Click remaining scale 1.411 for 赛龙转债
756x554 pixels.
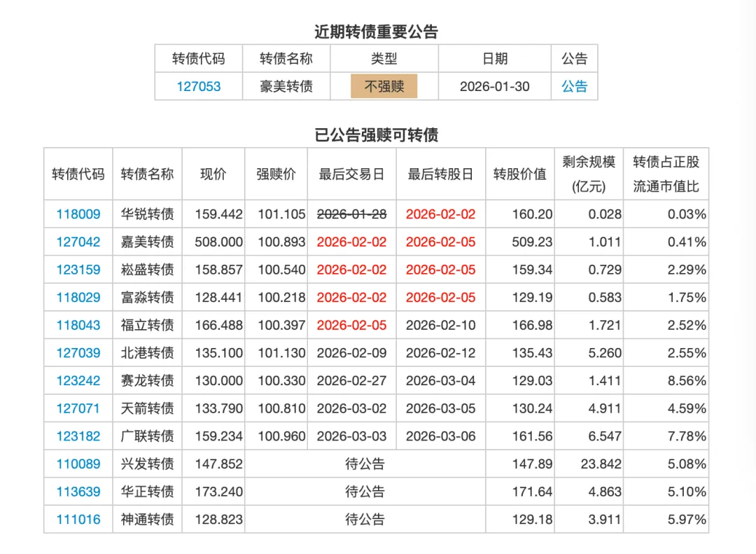[605, 380]
